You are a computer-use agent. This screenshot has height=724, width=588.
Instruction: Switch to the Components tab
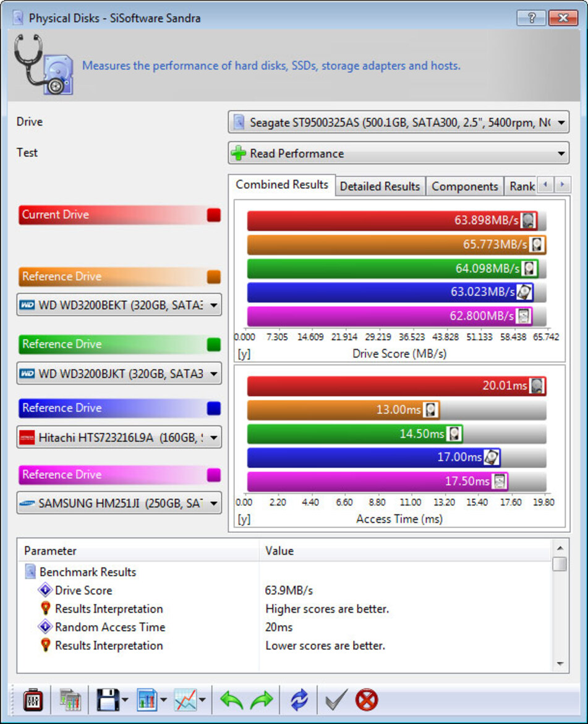click(x=464, y=186)
